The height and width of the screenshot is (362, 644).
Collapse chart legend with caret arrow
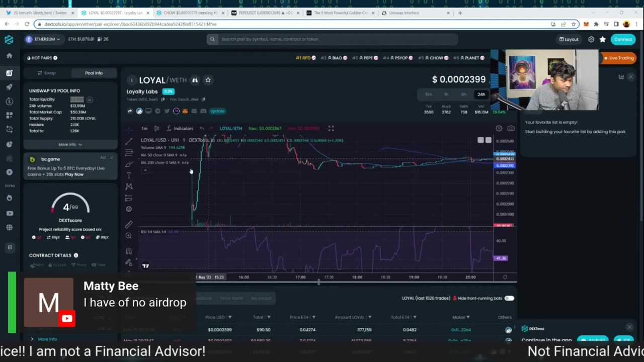pos(145,170)
